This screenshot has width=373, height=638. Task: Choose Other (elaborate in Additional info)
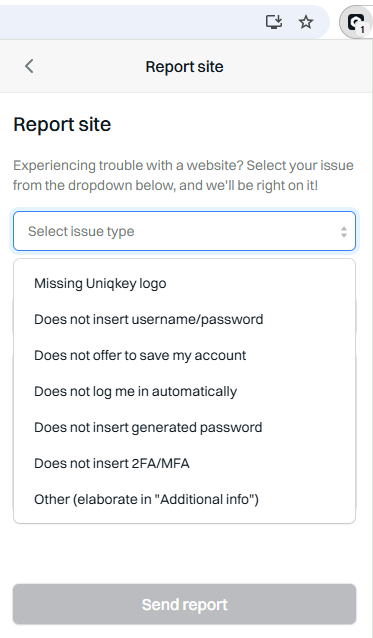tap(184, 499)
